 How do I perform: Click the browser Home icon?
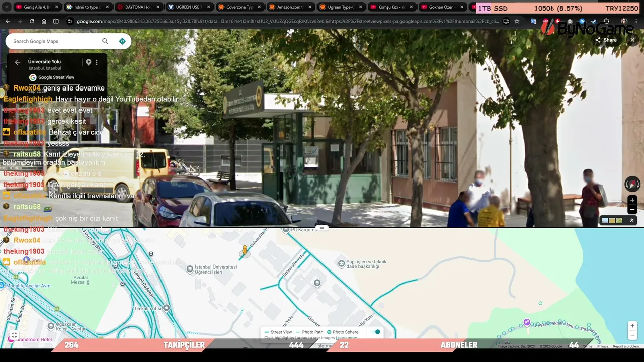point(44,21)
